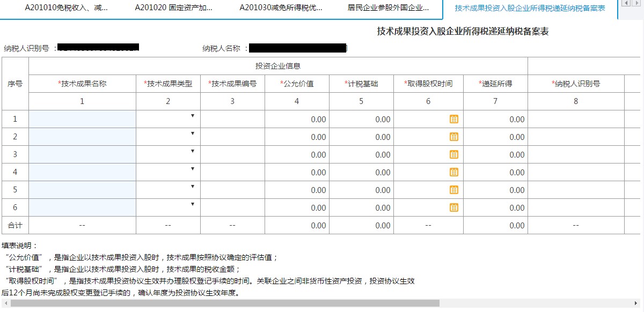Click the 纳税人识别号 cell in row 1

coord(576,119)
